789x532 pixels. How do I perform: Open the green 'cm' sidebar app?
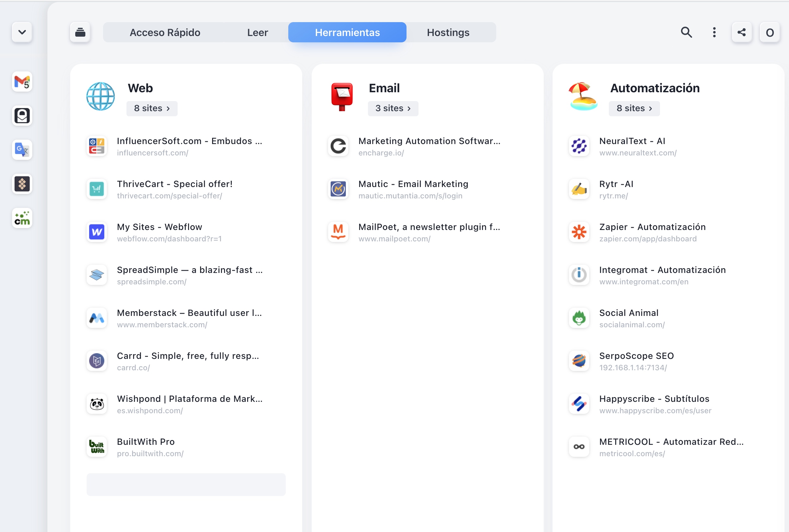click(x=22, y=218)
